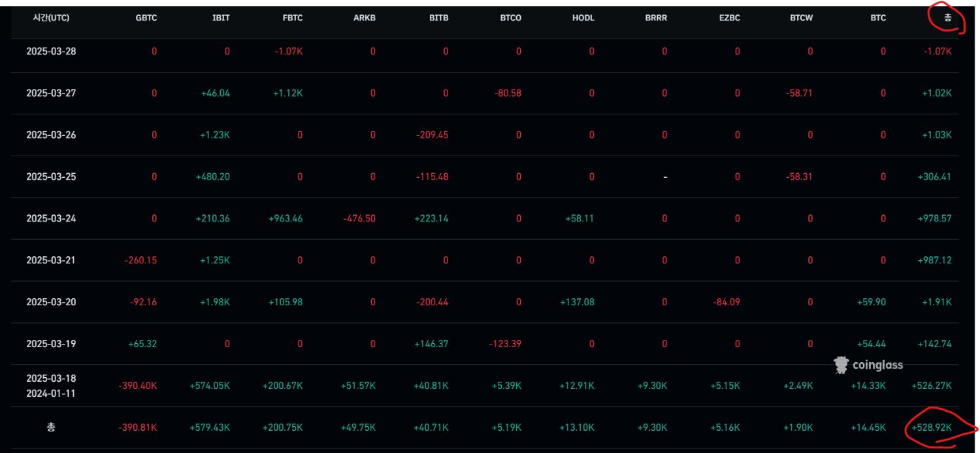This screenshot has height=453, width=980.
Task: Select the BTCW column header
Action: (801, 18)
